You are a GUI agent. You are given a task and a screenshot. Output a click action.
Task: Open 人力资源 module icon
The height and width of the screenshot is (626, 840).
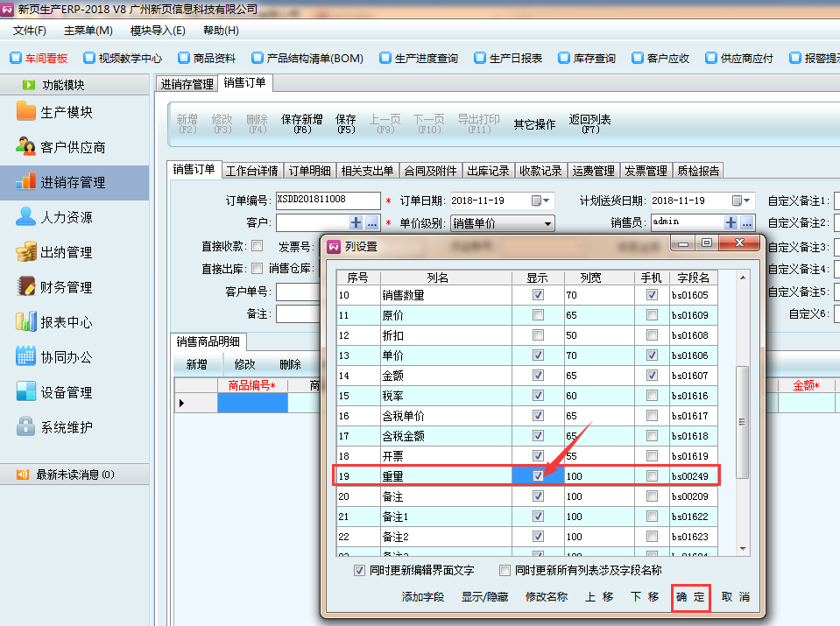(26, 217)
